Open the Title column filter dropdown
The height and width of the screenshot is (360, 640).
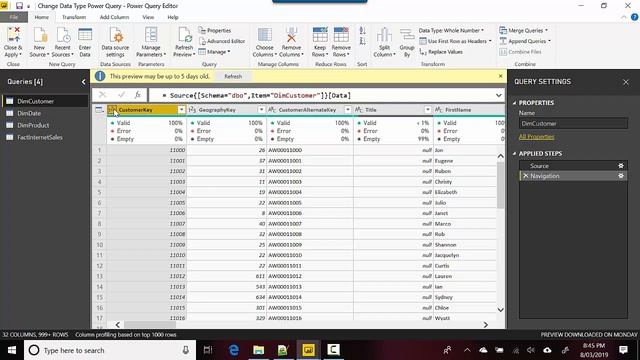click(428, 110)
